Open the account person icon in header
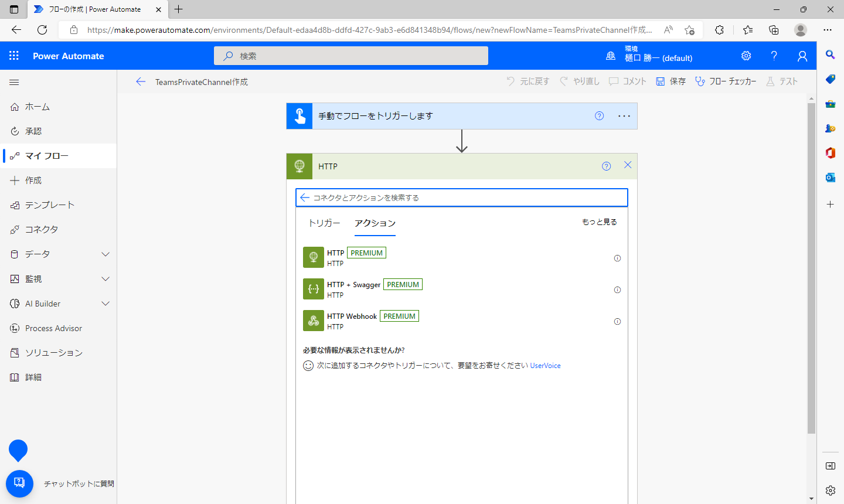This screenshot has height=504, width=844. [802, 56]
